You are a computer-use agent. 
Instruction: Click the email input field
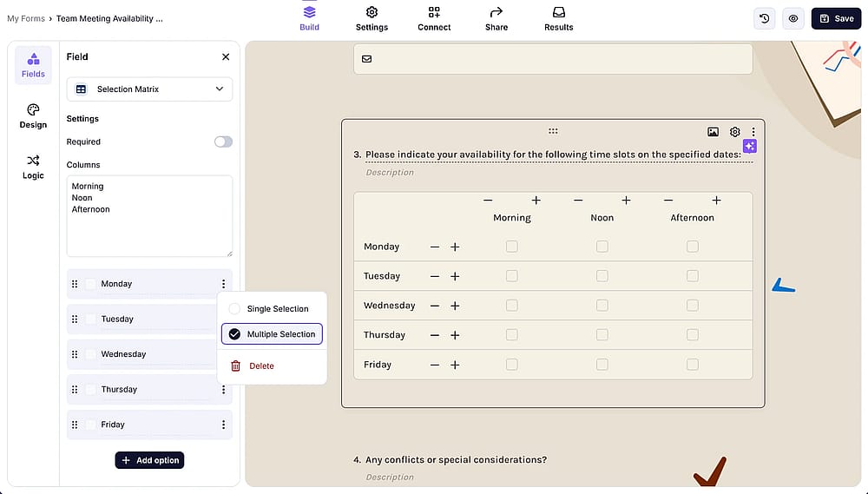click(x=553, y=59)
